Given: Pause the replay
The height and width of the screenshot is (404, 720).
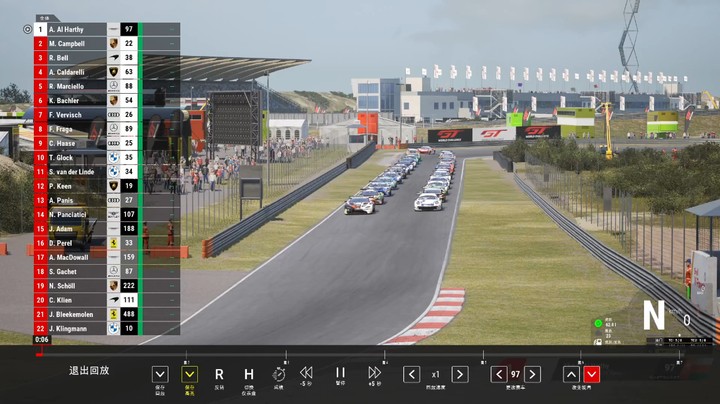Looking at the screenshot, I should coord(340,372).
